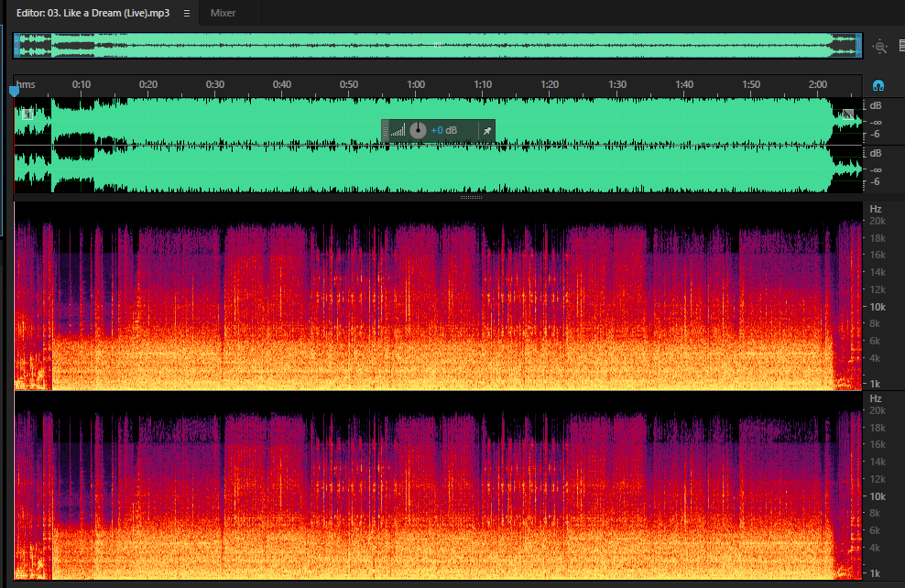
Task: Click the 1:10 mark on the time ruler
Action: click(x=483, y=84)
